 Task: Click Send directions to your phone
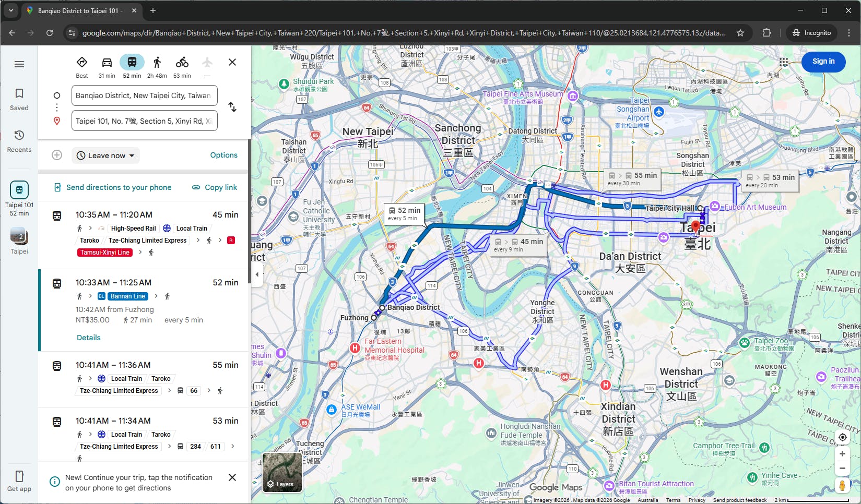pos(113,187)
